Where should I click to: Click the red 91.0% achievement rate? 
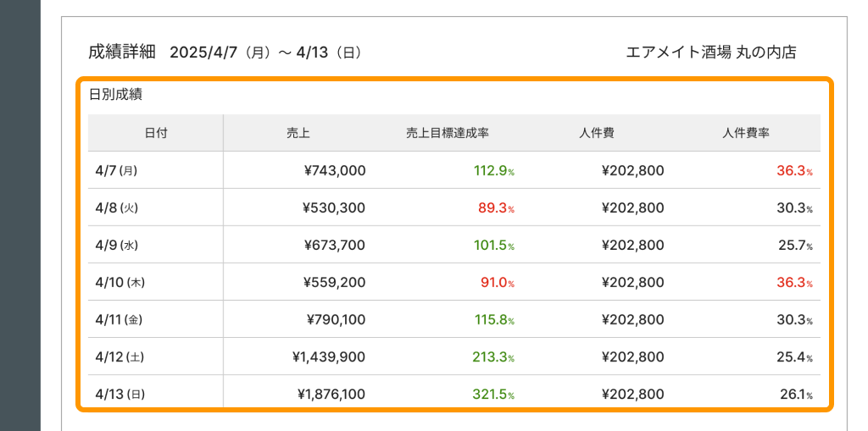click(498, 282)
